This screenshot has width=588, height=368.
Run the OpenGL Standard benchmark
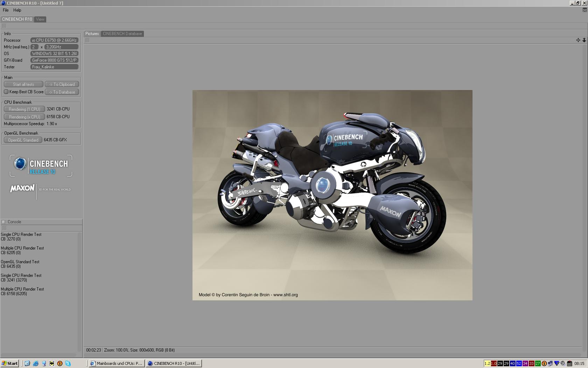(23, 140)
